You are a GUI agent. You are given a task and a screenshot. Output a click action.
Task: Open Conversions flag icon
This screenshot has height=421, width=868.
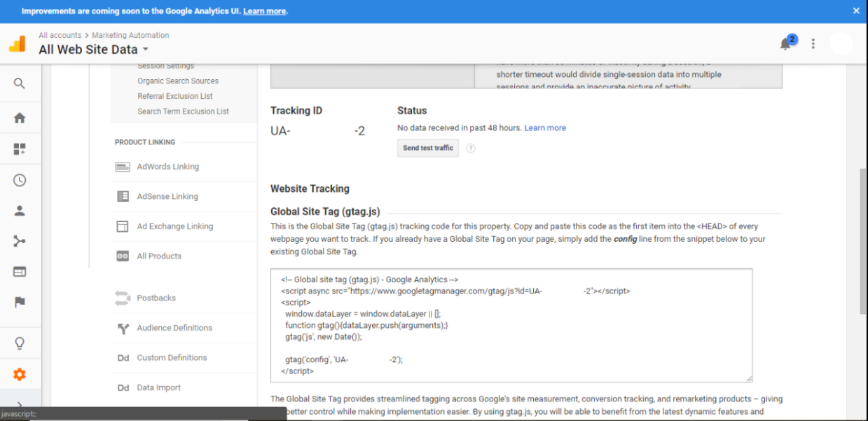20,303
